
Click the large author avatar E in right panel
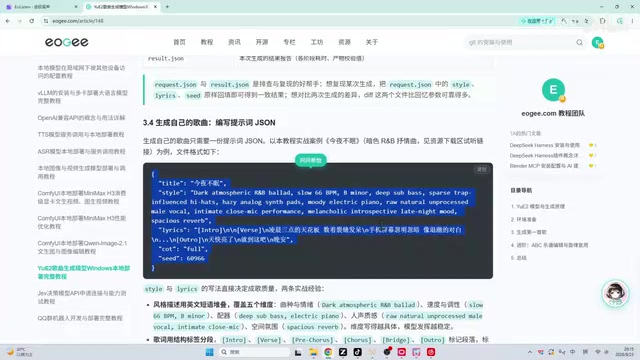[553, 90]
